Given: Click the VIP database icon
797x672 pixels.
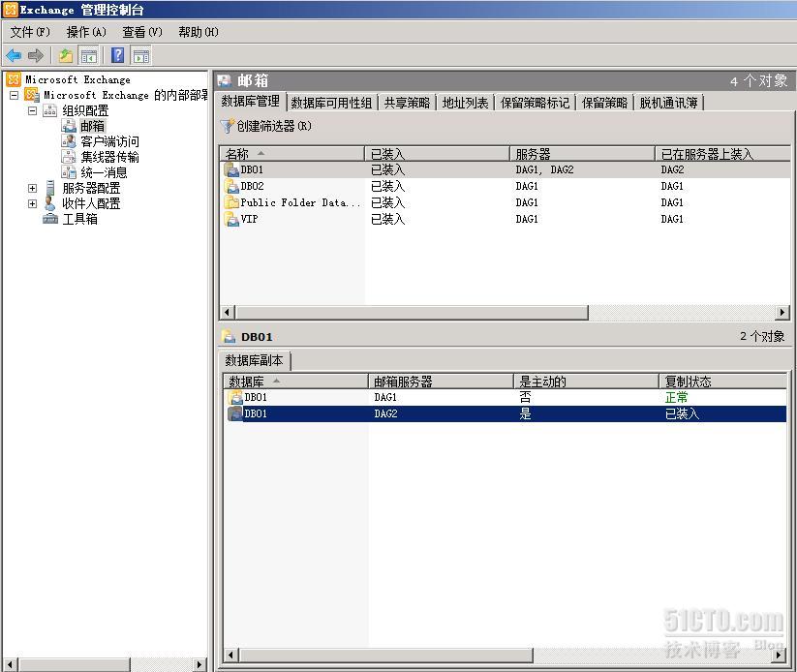Looking at the screenshot, I should (231, 219).
